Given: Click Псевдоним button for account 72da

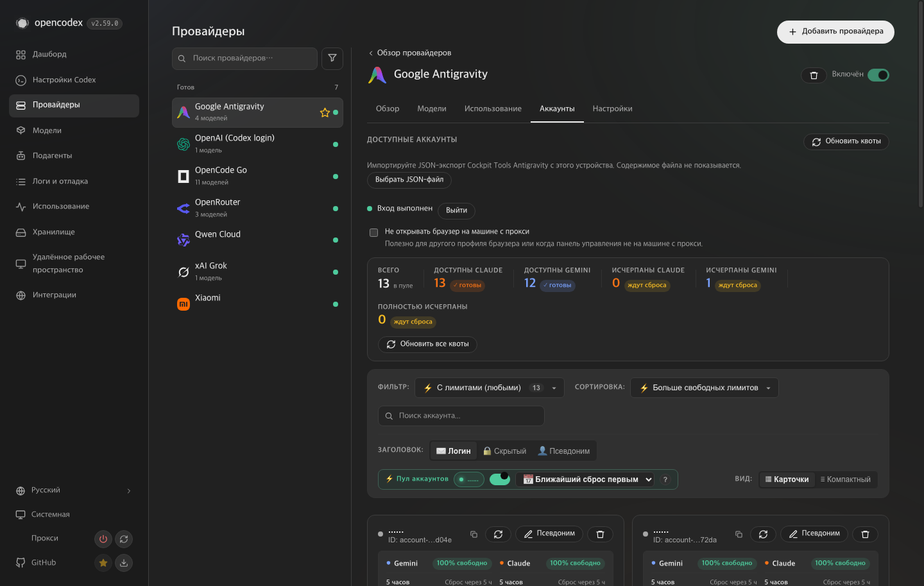Looking at the screenshot, I should click(814, 534).
